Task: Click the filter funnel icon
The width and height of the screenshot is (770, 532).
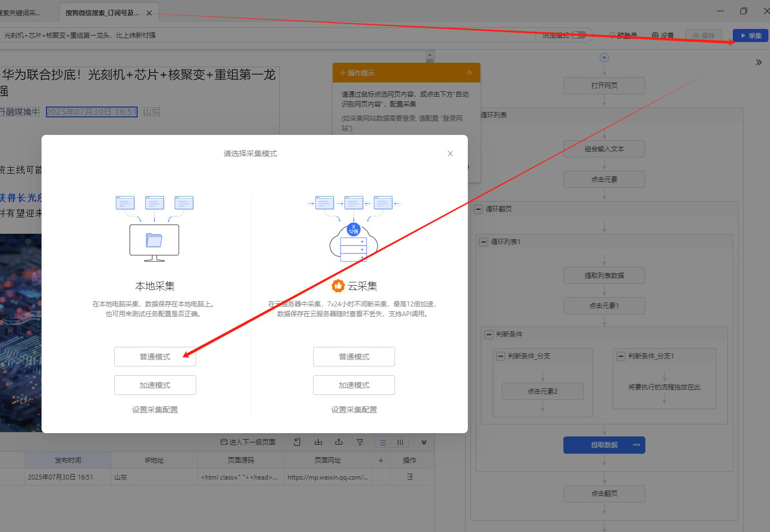Action: (x=360, y=442)
